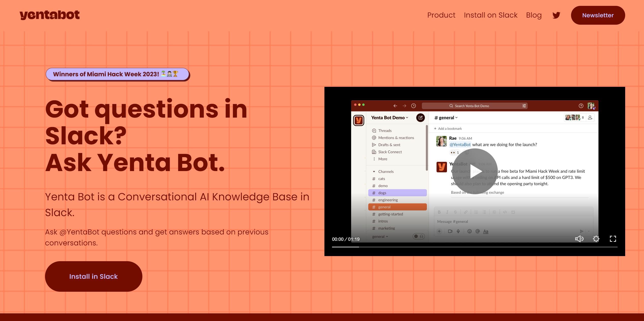Click the Threads icon in Slack sidebar
644x321 pixels.
pos(374,131)
